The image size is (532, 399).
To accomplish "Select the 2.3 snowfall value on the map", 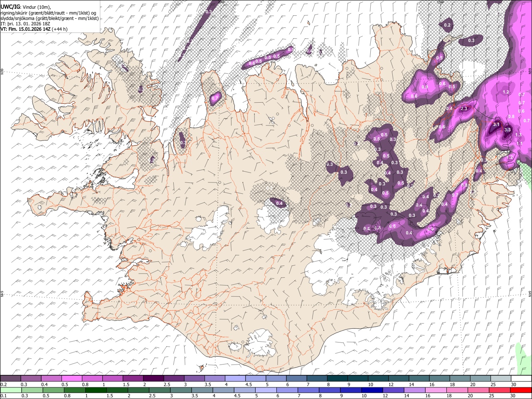I will tap(464, 108).
